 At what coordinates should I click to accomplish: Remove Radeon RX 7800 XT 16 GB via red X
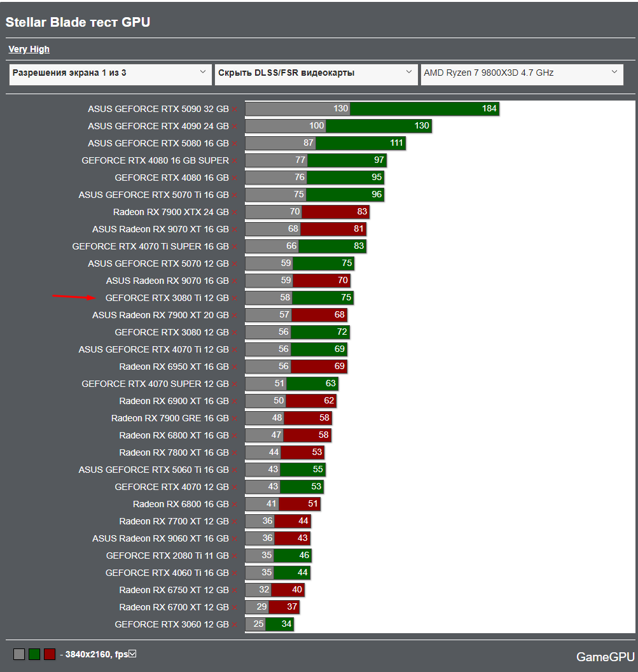[235, 453]
